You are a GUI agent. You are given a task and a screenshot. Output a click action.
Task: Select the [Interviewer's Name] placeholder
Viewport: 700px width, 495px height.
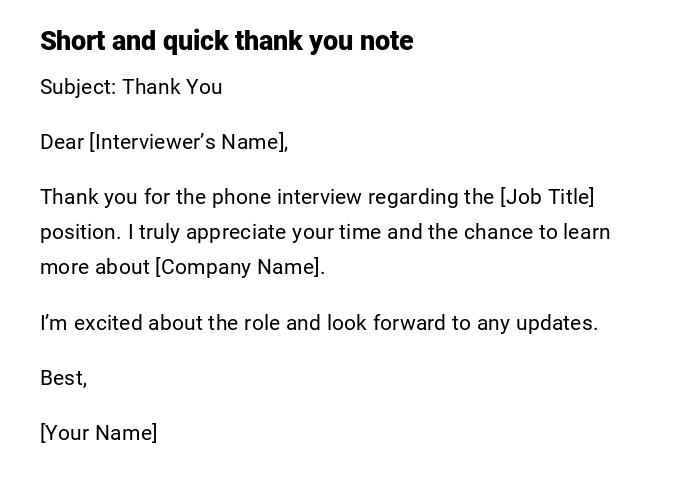point(188,142)
